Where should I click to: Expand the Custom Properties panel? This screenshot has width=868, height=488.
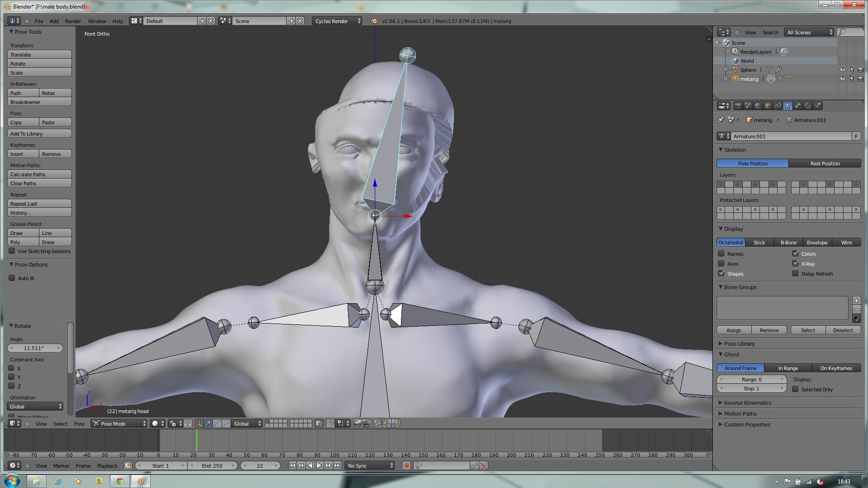pyautogui.click(x=747, y=424)
